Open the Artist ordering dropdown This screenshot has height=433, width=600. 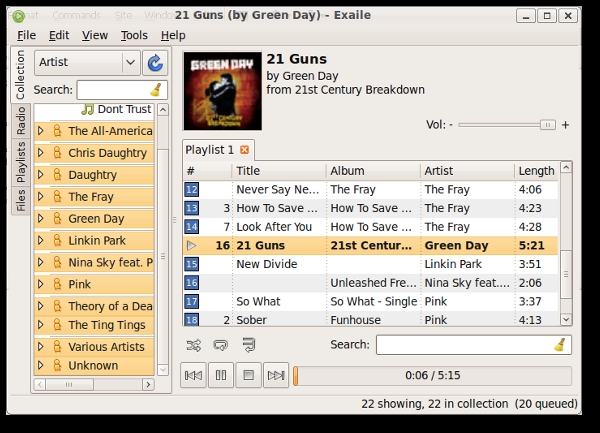(x=86, y=62)
